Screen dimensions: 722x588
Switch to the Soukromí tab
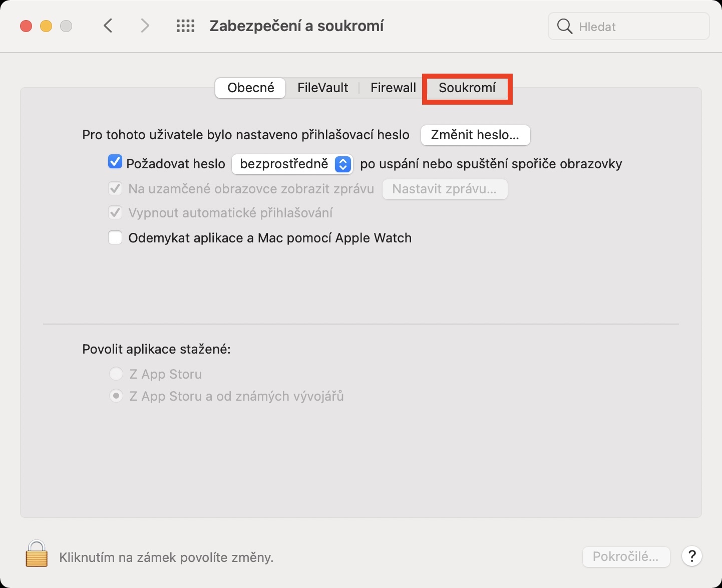tap(467, 88)
